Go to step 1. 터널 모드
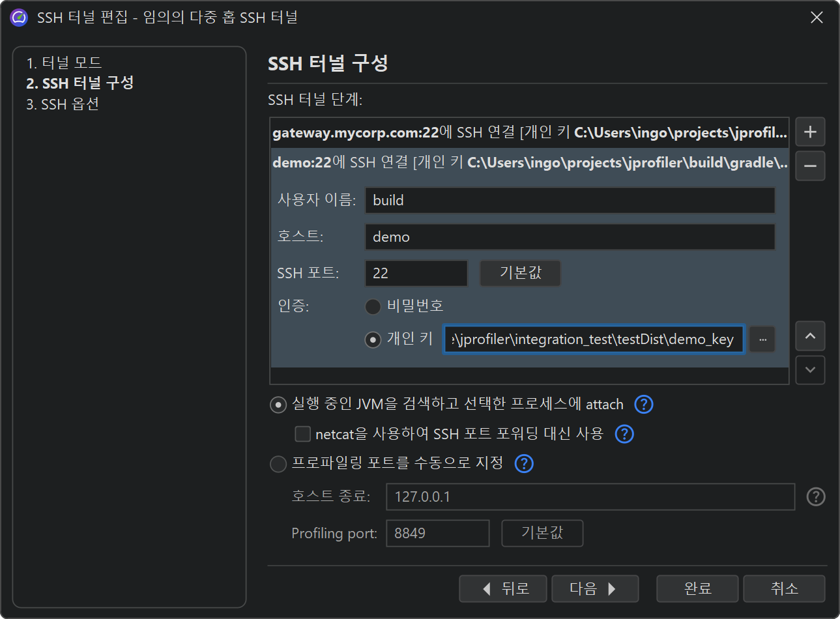840x619 pixels. [64, 63]
